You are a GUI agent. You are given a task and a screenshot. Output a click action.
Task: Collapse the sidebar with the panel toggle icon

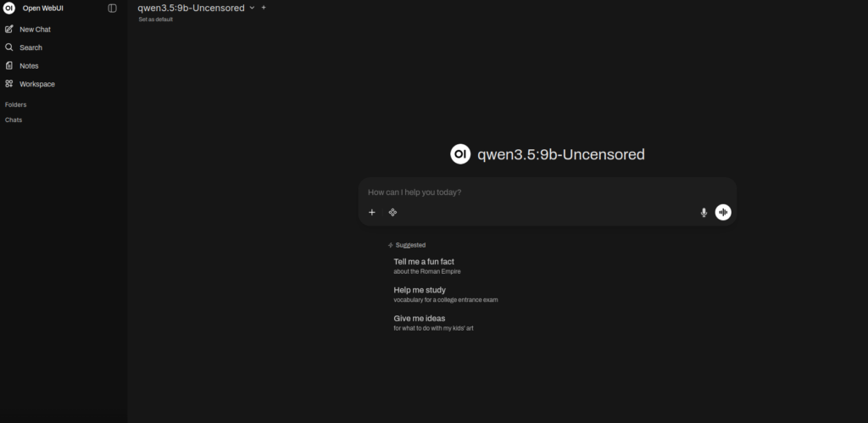point(113,8)
